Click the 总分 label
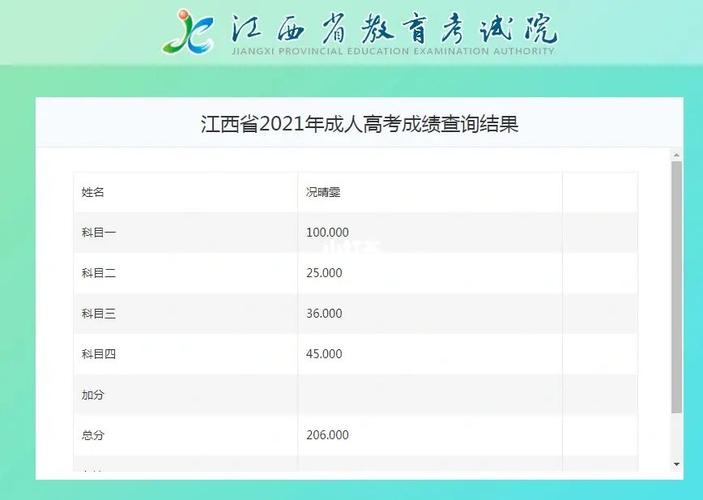This screenshot has width=703, height=500. coord(93,435)
